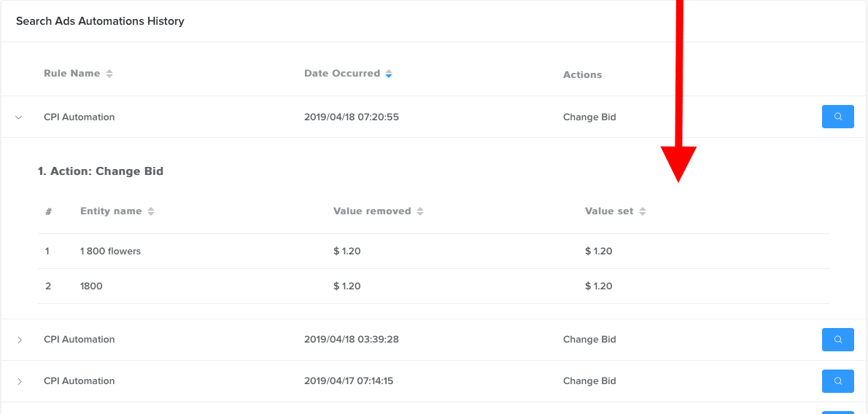
Task: Select the 1800 entity row
Action: pos(433,286)
